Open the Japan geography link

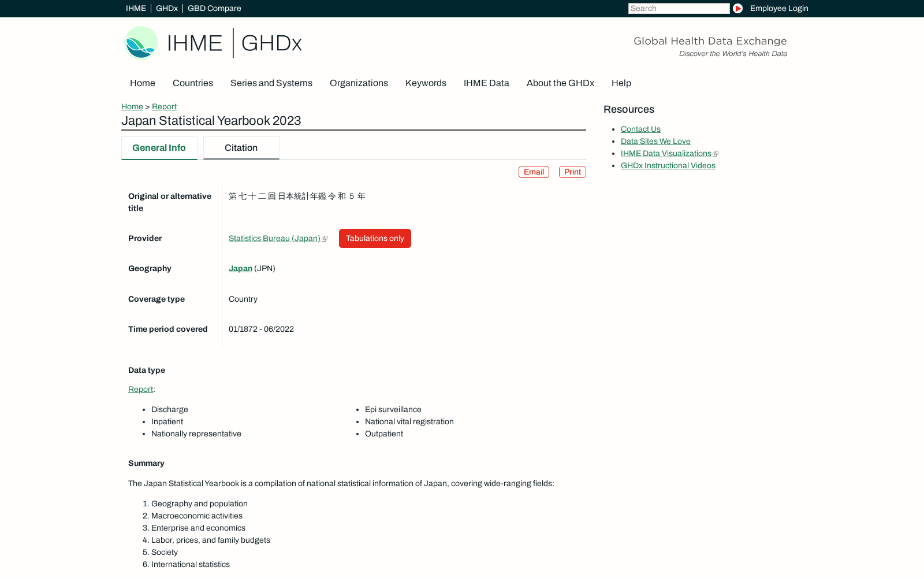point(240,269)
